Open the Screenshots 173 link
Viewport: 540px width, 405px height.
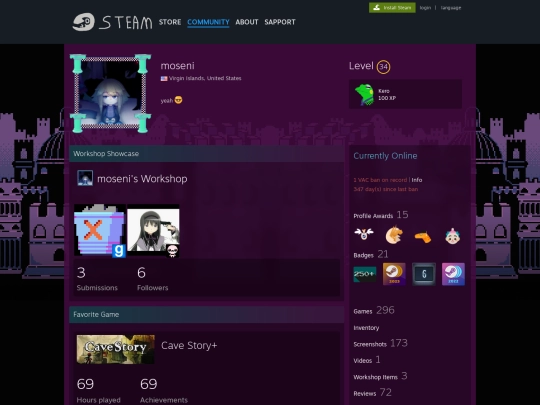[381, 343]
